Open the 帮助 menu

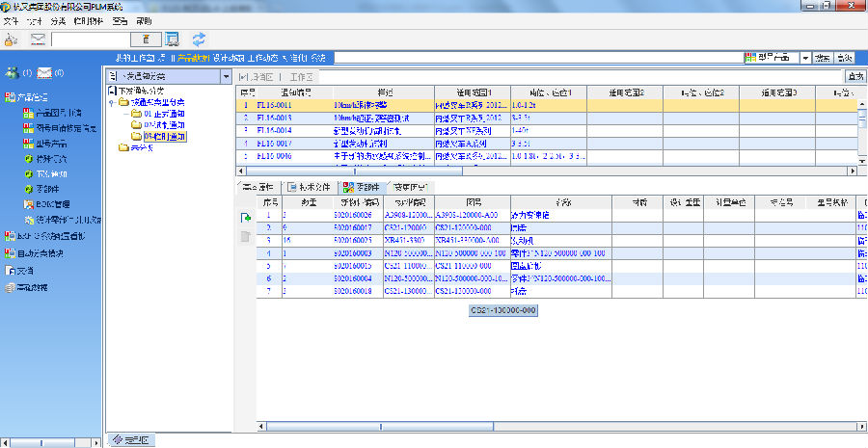pos(144,19)
